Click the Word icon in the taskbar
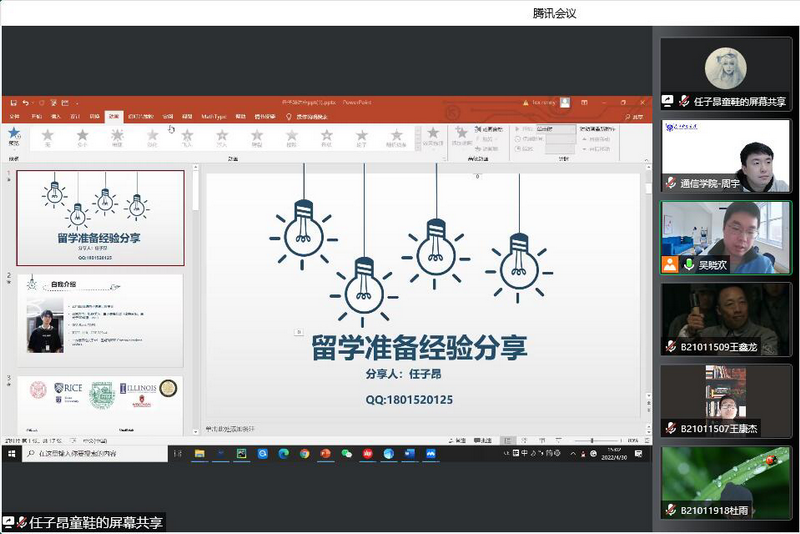 click(410, 453)
